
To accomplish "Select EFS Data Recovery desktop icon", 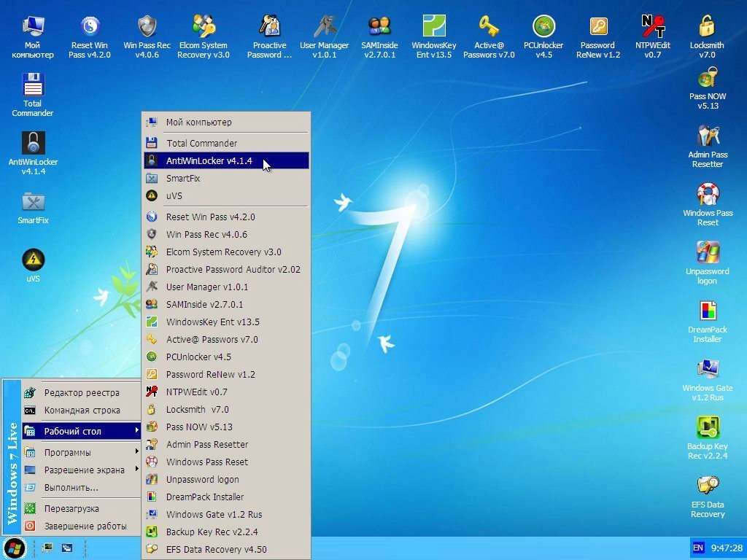I will coord(708,497).
